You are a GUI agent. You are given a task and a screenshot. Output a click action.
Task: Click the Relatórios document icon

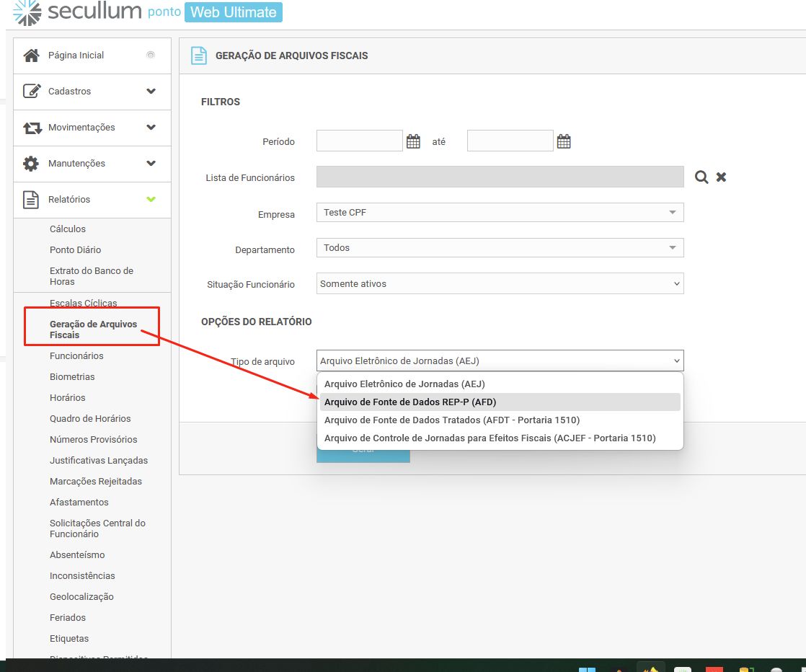31,200
